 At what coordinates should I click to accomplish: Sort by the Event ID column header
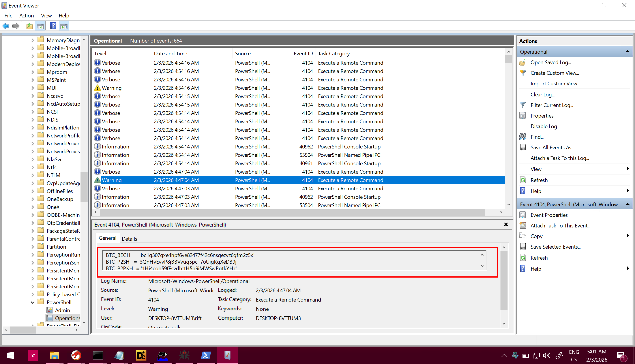pos(294,54)
